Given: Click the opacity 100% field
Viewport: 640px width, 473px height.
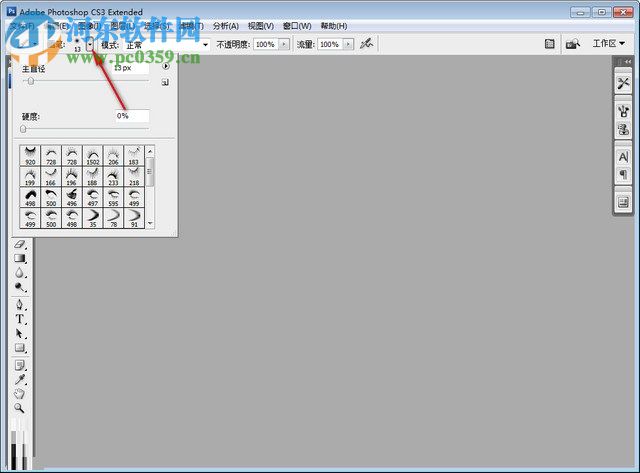Looking at the screenshot, I should click(x=266, y=44).
